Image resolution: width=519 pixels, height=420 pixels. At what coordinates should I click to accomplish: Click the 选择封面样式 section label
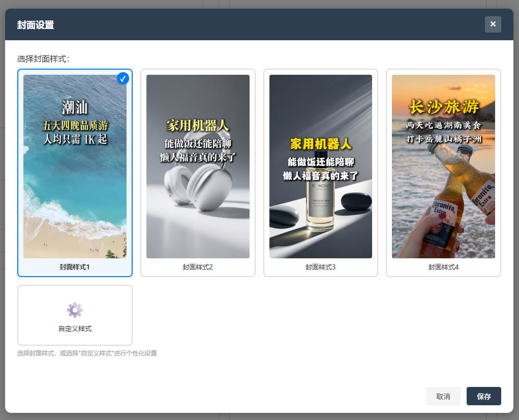pyautogui.click(x=43, y=59)
